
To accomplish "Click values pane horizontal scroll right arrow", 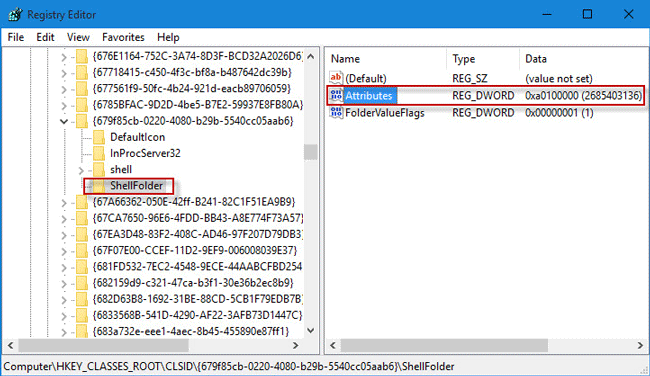I will coord(640,345).
